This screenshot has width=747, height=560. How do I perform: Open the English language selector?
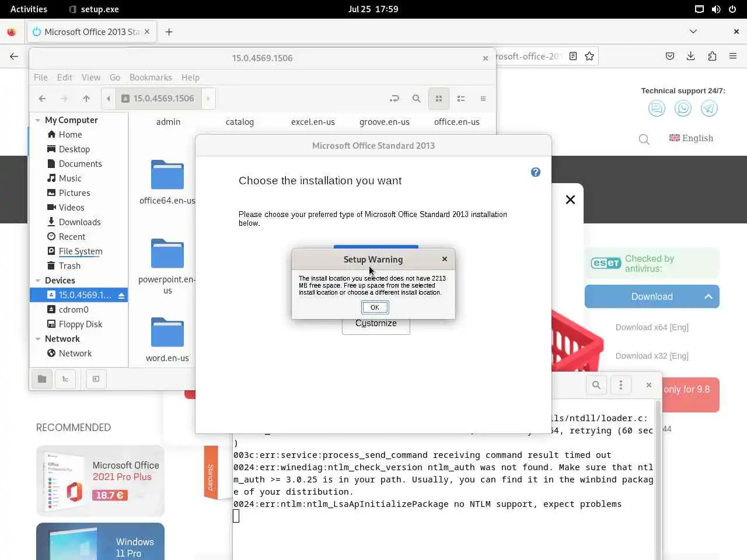click(691, 138)
